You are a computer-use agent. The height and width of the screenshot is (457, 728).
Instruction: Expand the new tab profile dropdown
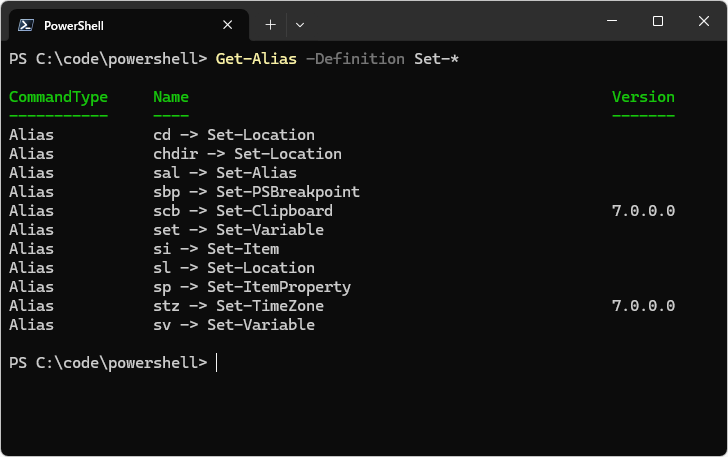300,24
